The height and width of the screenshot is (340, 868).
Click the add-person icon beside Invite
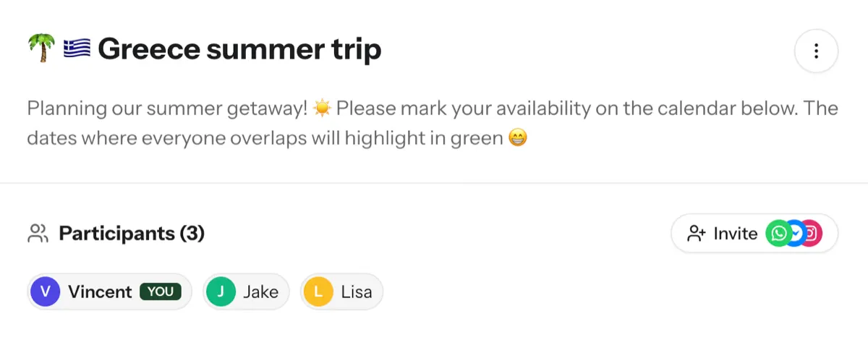(x=697, y=234)
